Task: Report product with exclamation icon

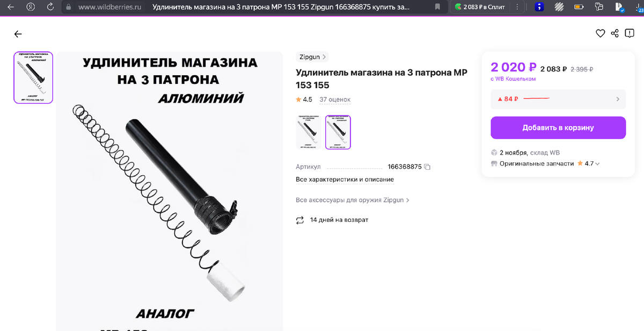Action: click(x=629, y=34)
